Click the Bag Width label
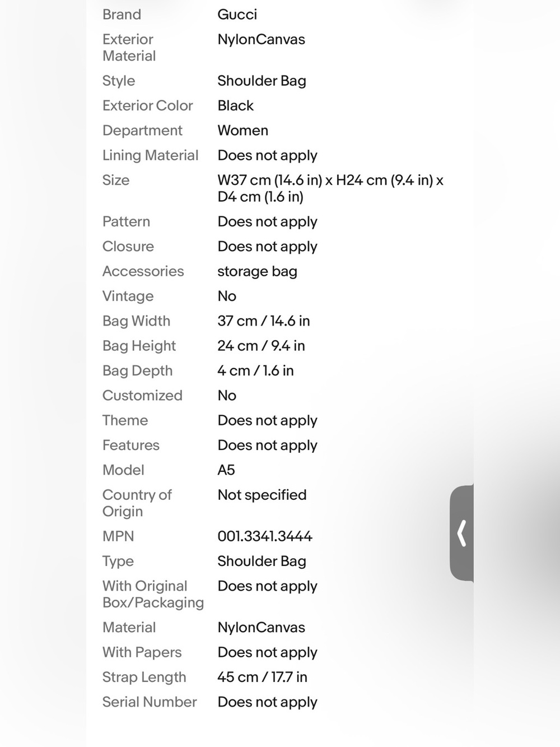The height and width of the screenshot is (747, 560). (136, 321)
